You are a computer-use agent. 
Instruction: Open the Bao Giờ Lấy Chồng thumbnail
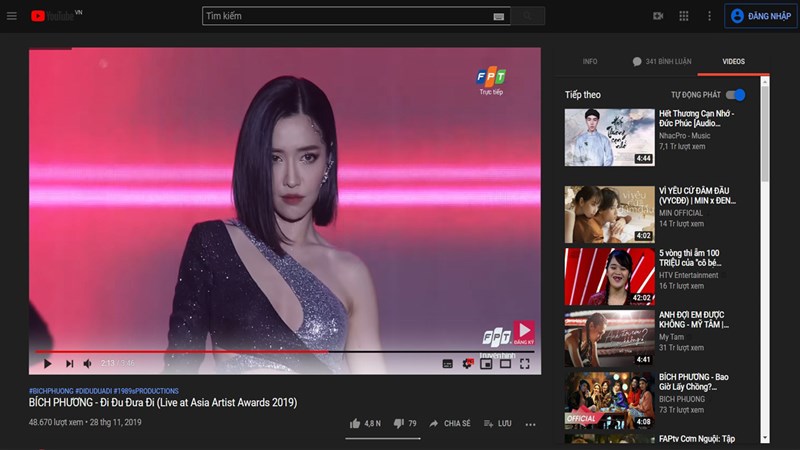tap(609, 401)
